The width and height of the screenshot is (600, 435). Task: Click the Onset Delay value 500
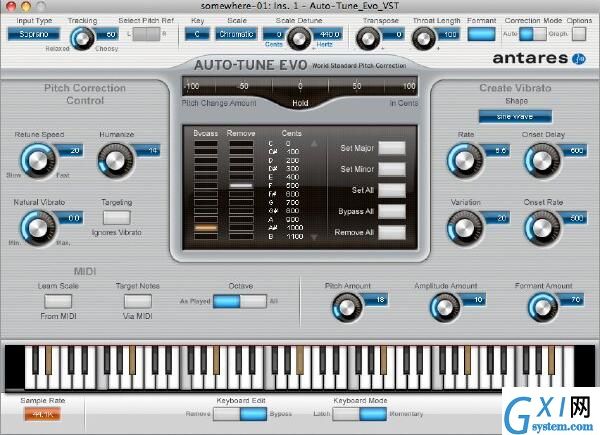(574, 150)
